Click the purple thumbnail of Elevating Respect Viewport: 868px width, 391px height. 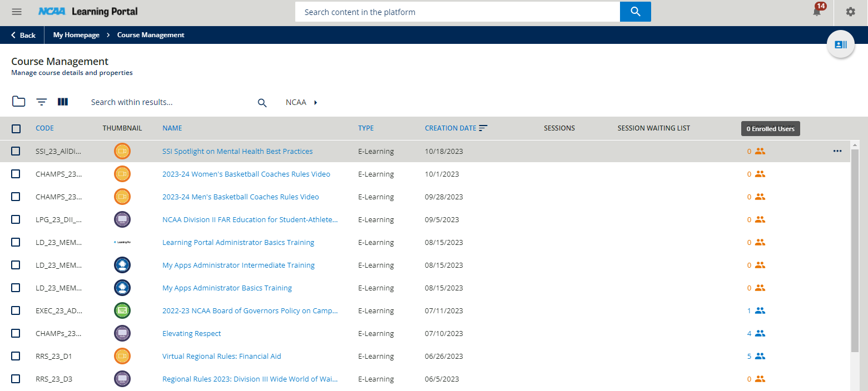122,333
